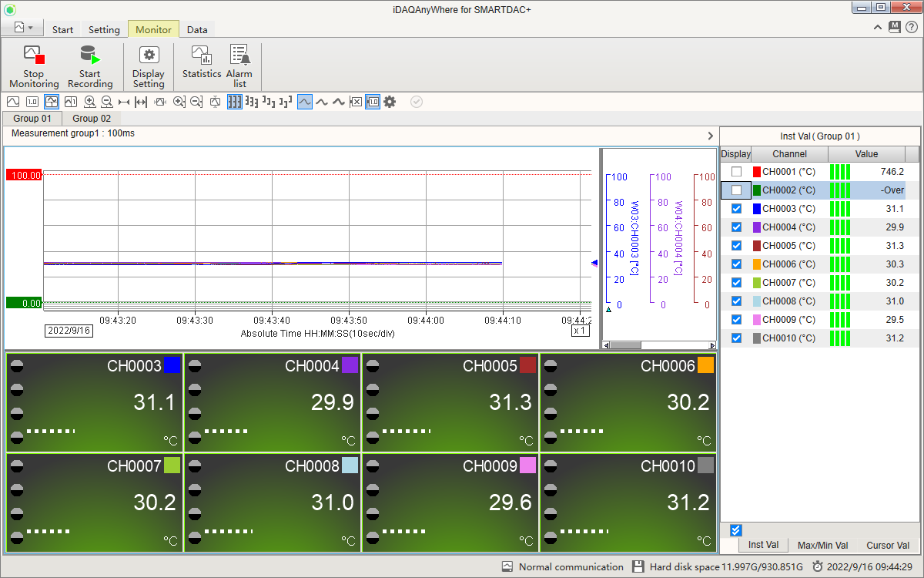Click the second zoom-out magnifier with minus
This screenshot has height=578, width=924.
(196, 102)
